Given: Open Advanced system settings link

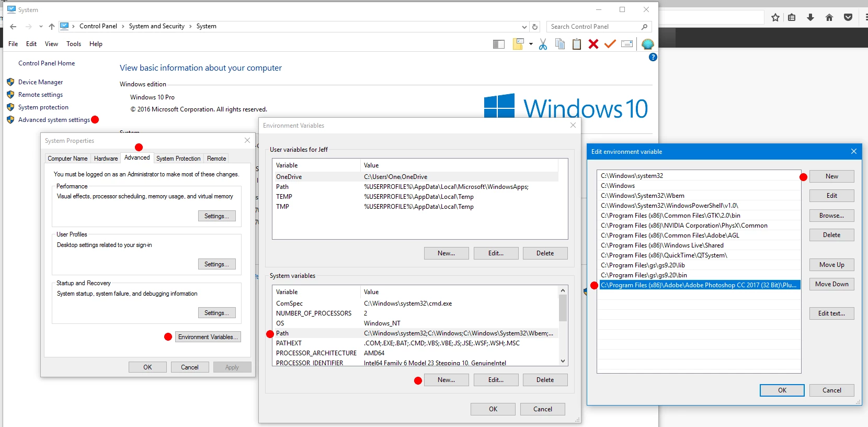Looking at the screenshot, I should pos(54,120).
